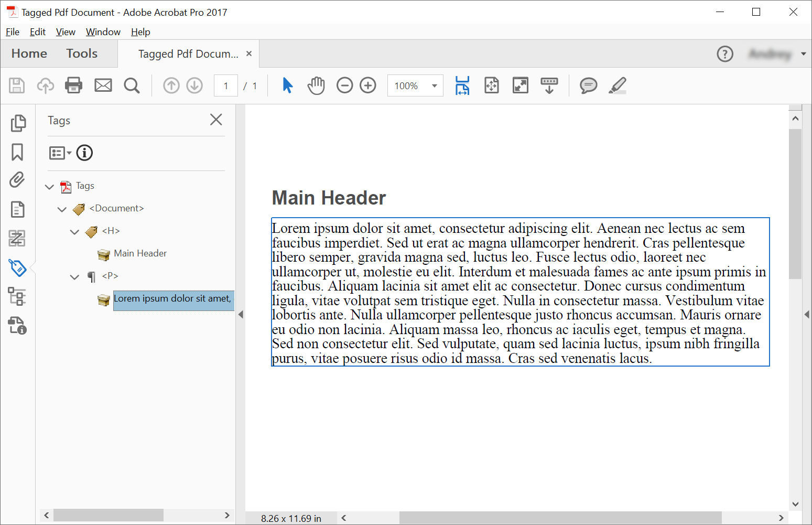Open the Window menu
812x525 pixels.
coord(103,32)
